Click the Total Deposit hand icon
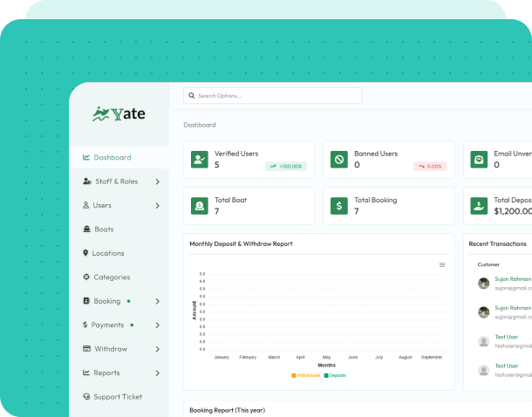Image resolution: width=532 pixels, height=417 pixels. pos(479,206)
